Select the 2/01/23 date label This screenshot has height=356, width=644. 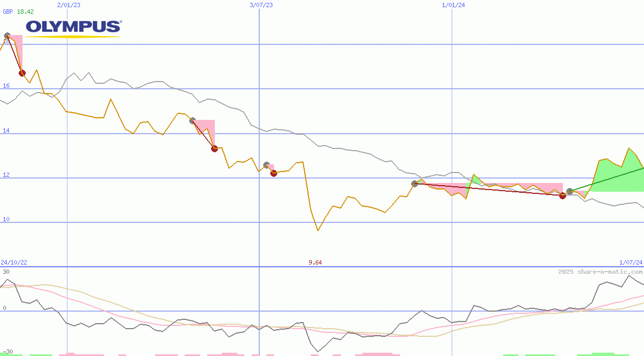69,5
